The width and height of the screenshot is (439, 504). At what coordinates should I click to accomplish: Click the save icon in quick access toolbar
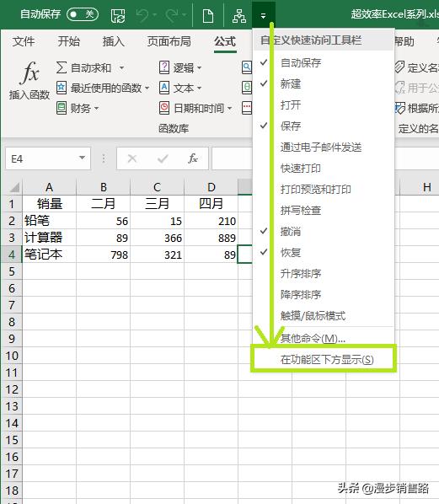(118, 15)
